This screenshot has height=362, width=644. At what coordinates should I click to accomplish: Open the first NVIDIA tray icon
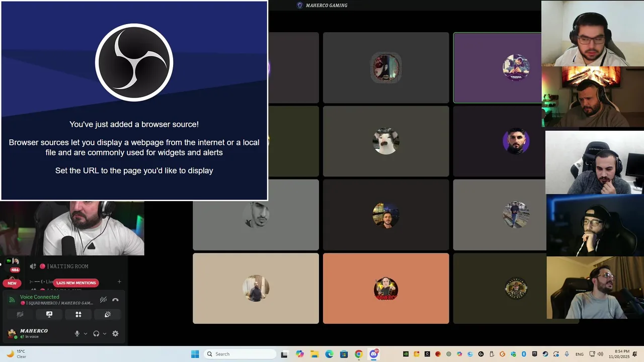coord(406,354)
